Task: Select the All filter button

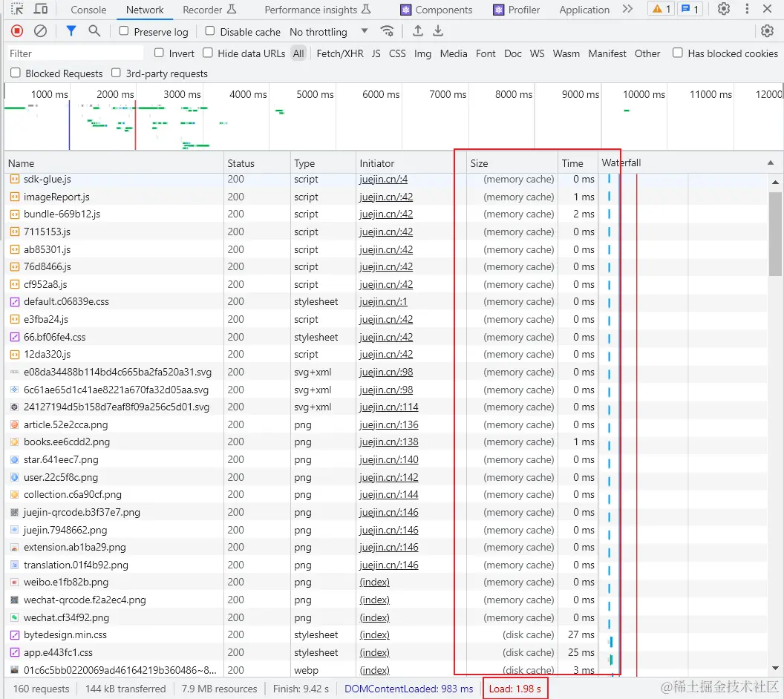Action: [298, 53]
